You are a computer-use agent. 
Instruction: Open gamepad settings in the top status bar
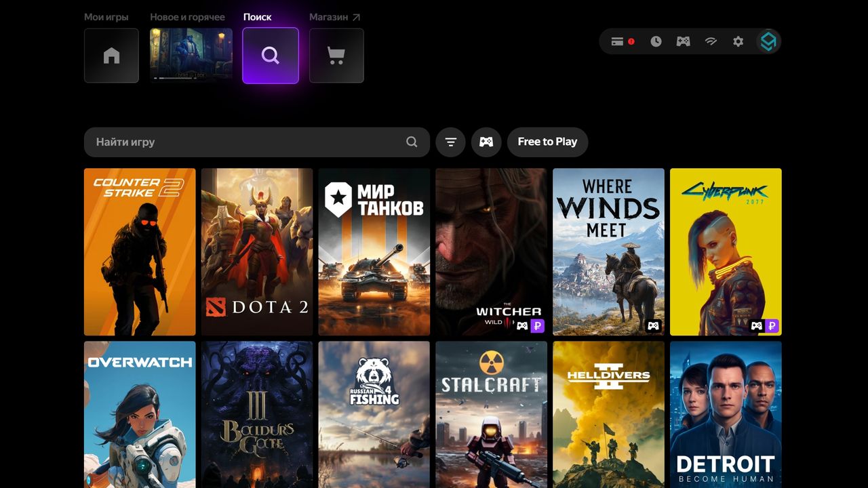click(x=683, y=41)
